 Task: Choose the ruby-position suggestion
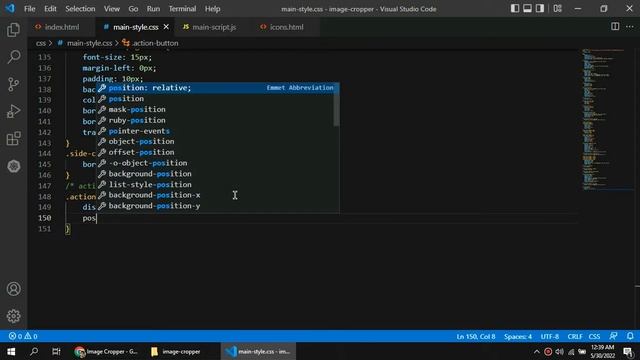pyautogui.click(x=218, y=120)
